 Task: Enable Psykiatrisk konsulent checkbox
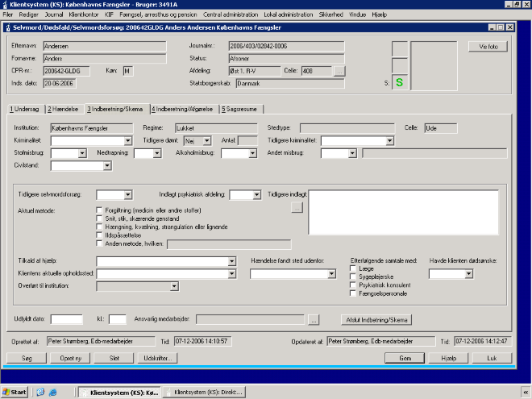click(353, 285)
